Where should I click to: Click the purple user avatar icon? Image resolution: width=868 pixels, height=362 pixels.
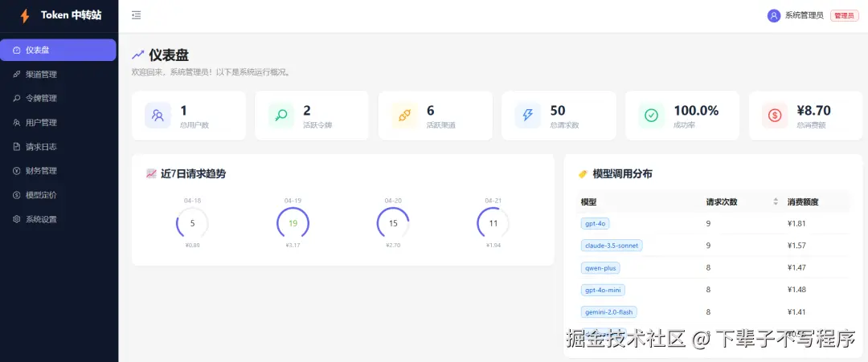click(x=774, y=16)
